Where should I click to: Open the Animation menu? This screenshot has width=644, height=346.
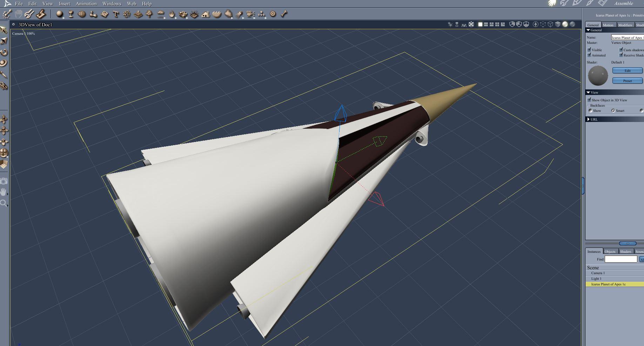click(x=86, y=4)
